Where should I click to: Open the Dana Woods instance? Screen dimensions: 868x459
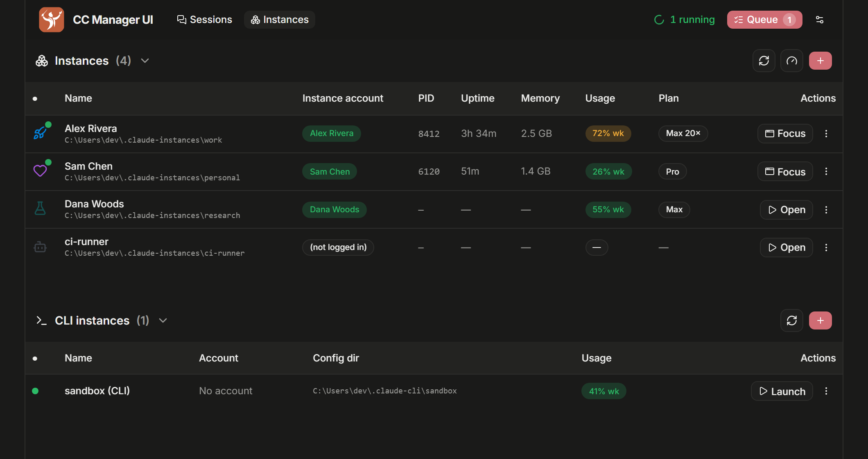787,210
